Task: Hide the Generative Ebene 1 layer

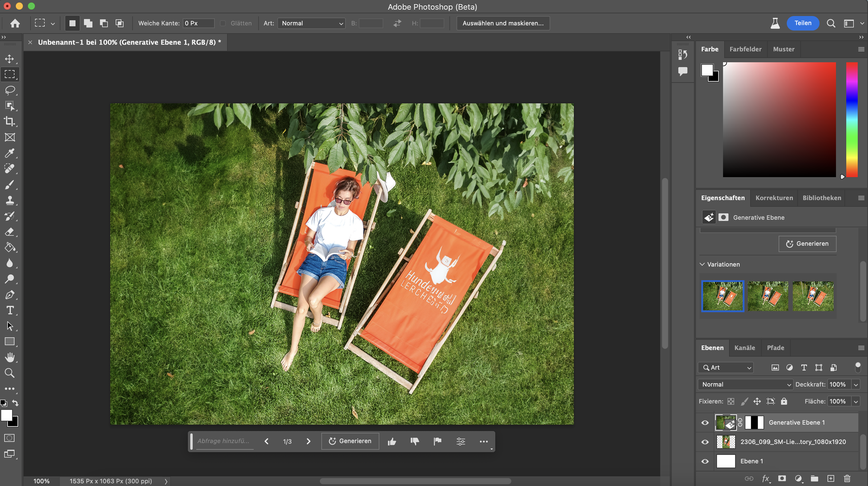Action: pyautogui.click(x=705, y=423)
